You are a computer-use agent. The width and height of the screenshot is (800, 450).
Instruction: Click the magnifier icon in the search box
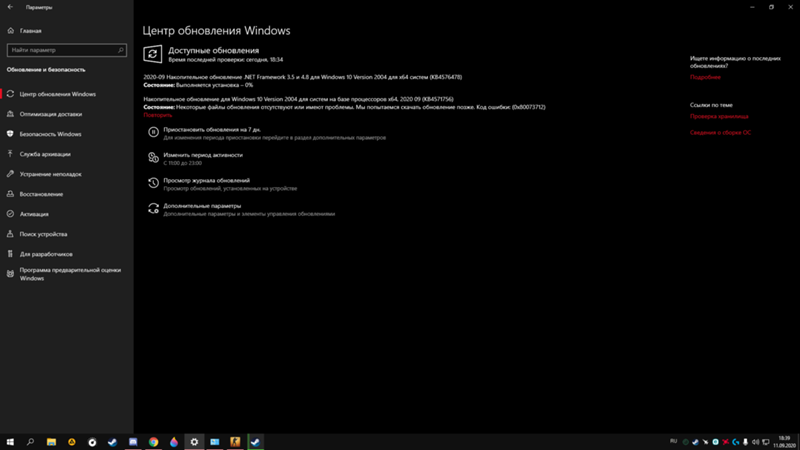(120, 50)
